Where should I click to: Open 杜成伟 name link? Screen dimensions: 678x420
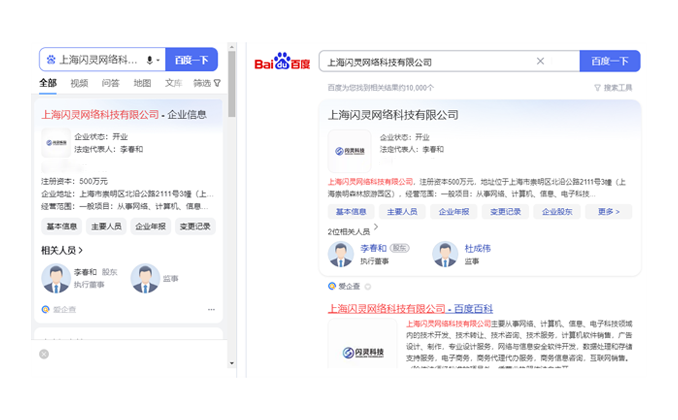click(477, 248)
